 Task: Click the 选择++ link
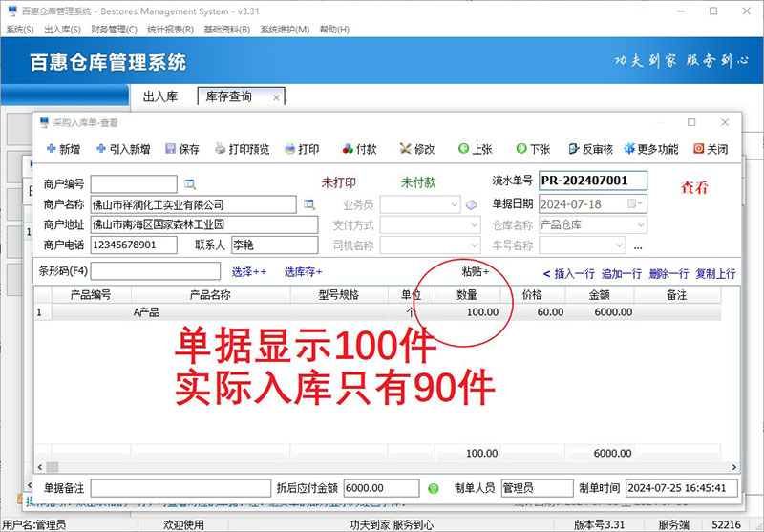click(x=249, y=272)
